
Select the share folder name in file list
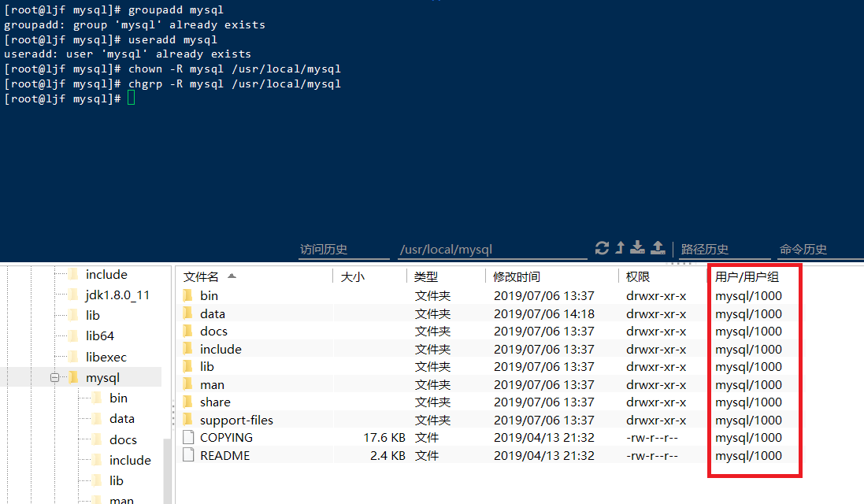click(x=215, y=402)
